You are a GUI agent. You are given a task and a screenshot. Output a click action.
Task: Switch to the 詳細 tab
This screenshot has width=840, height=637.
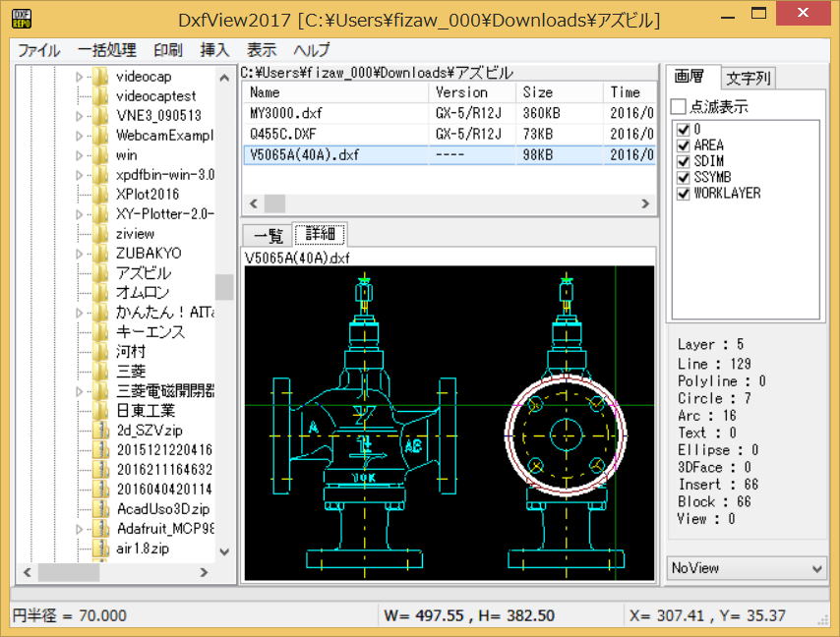coord(320,234)
